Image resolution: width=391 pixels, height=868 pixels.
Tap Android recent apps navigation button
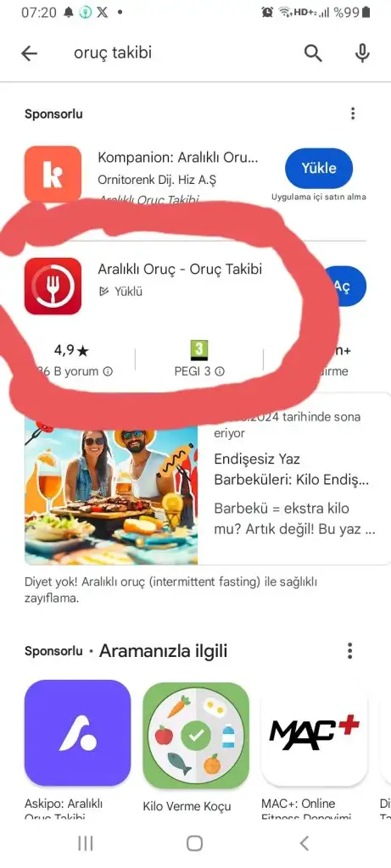tap(86, 843)
